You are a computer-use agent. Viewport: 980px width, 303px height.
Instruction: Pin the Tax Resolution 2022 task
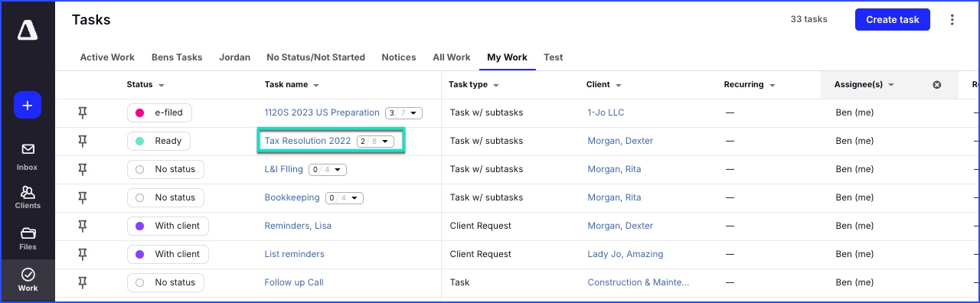(x=83, y=141)
